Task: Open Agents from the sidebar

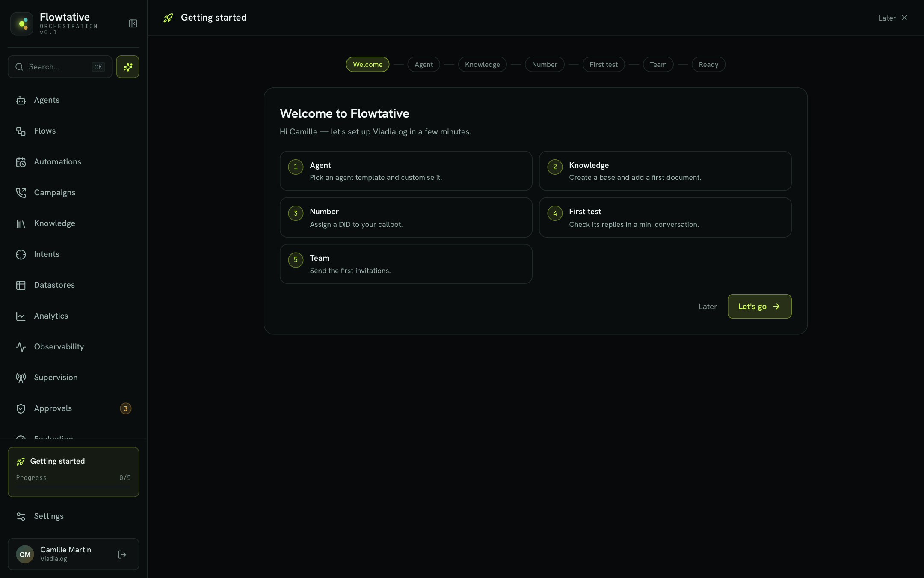Action: pyautogui.click(x=73, y=100)
